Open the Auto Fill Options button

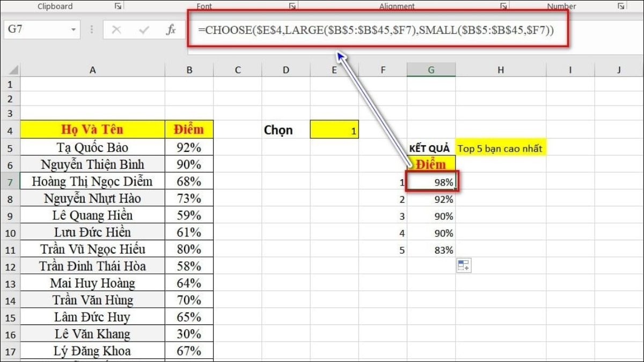click(464, 265)
